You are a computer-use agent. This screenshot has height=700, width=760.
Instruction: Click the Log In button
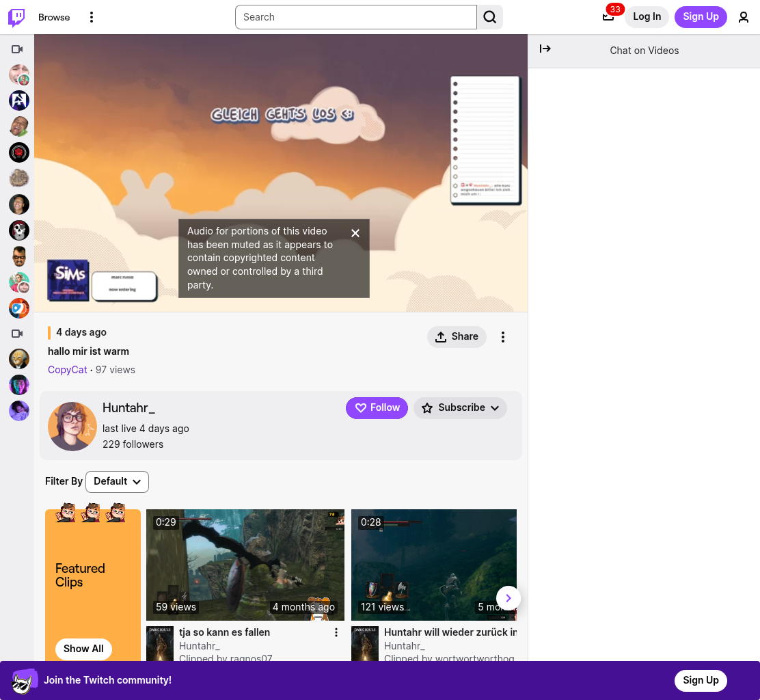coord(647,16)
